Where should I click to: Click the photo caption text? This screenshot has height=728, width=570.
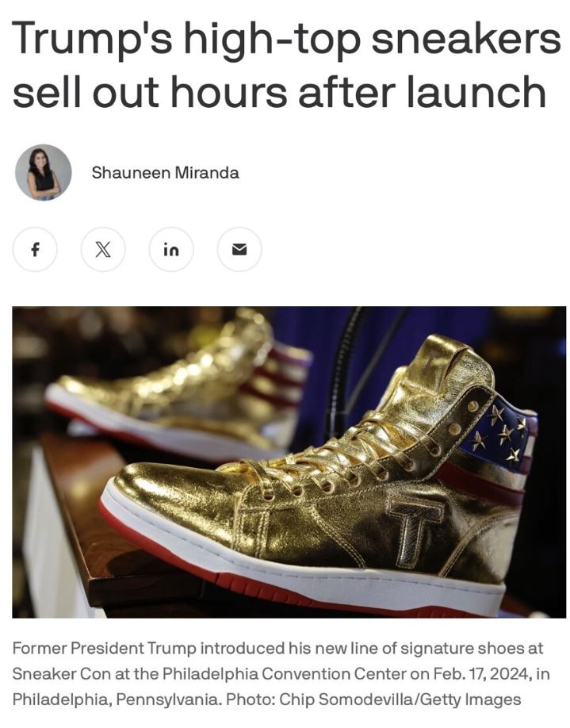281,673
